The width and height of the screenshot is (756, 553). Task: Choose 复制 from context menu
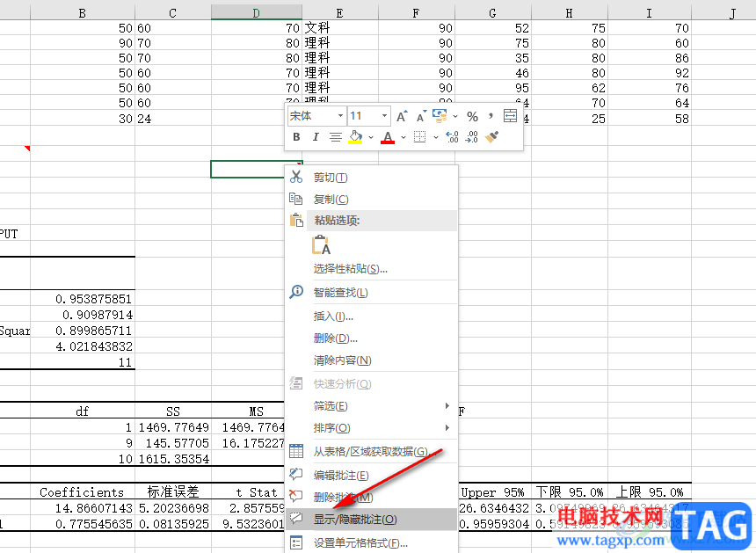371,199
